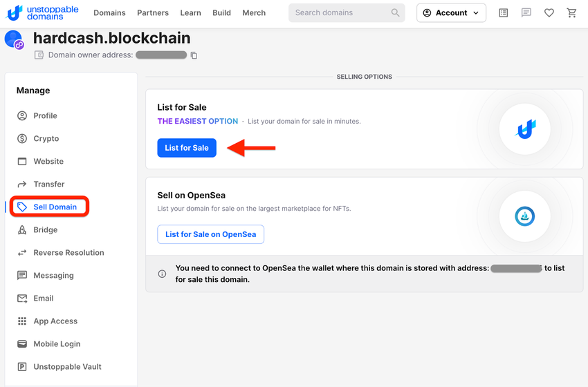The image size is (588, 387).
Task: Click the blue List for Sale button
Action: point(187,148)
